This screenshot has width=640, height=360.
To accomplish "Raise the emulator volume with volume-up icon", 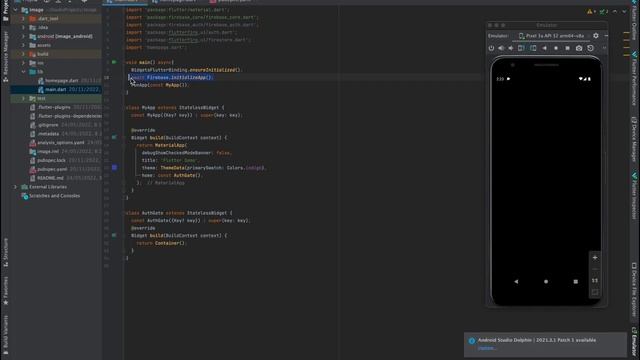I will coord(501,48).
